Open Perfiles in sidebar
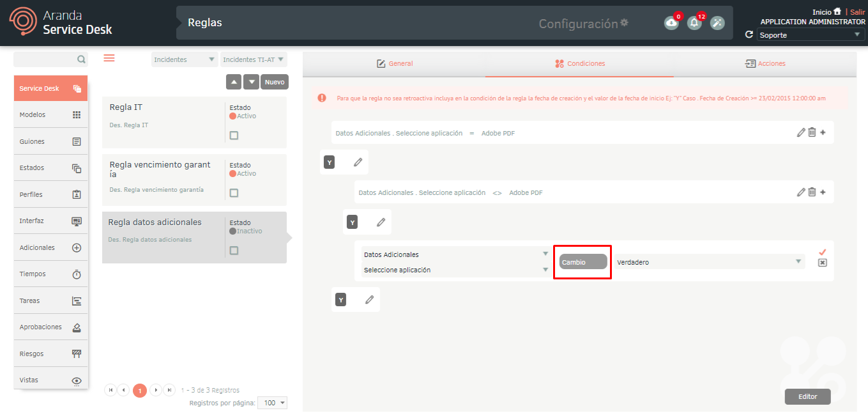 tap(50, 194)
